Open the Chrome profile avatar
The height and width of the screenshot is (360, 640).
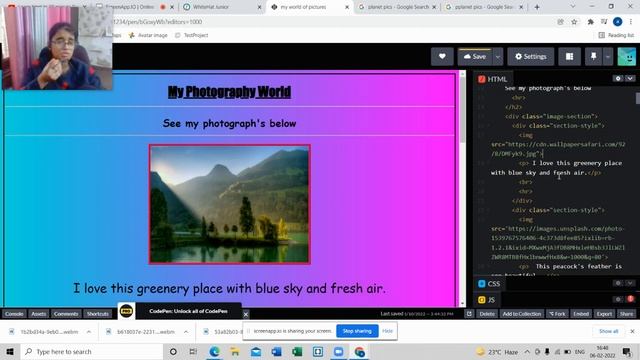coord(618,22)
